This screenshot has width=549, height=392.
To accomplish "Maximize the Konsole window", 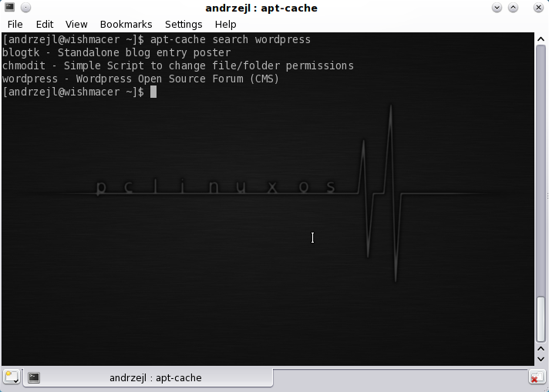I will [x=516, y=8].
